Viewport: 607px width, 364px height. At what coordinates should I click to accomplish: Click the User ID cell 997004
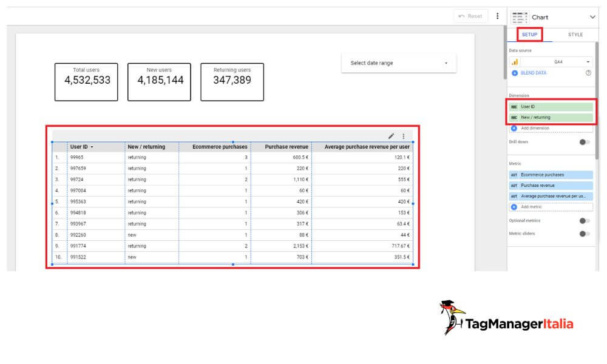coord(78,190)
